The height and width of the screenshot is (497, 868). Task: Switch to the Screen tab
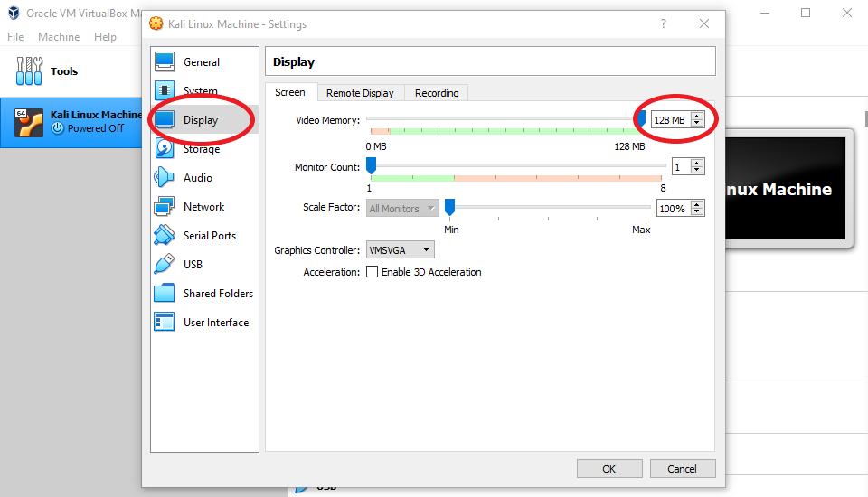click(x=290, y=92)
